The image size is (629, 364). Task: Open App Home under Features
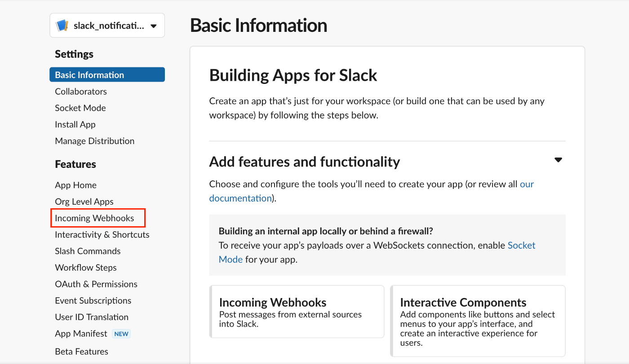75,185
